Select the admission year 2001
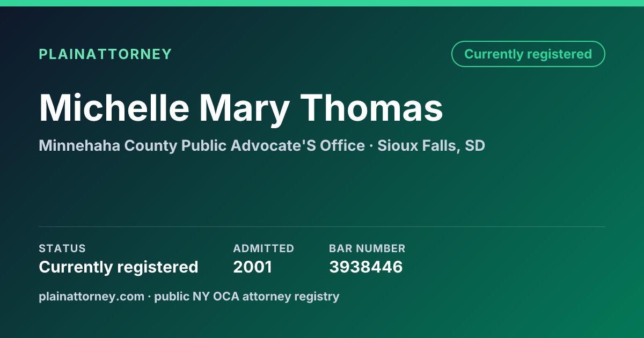 pos(252,267)
